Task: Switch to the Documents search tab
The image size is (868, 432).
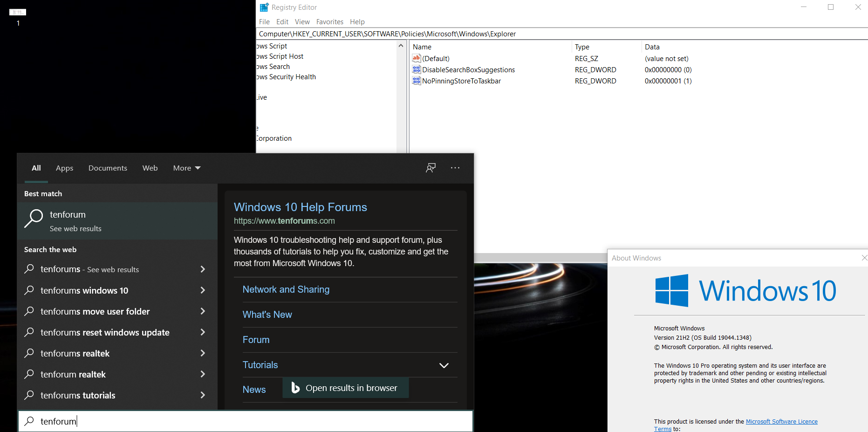Action: (108, 168)
